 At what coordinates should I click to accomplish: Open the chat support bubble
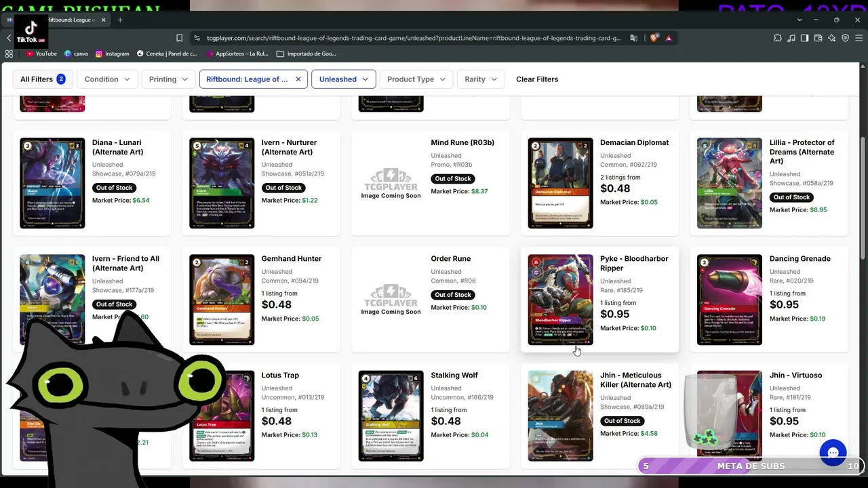pyautogui.click(x=833, y=453)
